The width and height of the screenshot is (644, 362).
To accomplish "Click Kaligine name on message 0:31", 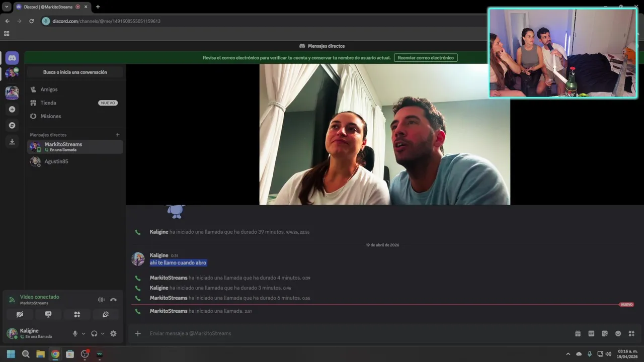I will [159, 255].
